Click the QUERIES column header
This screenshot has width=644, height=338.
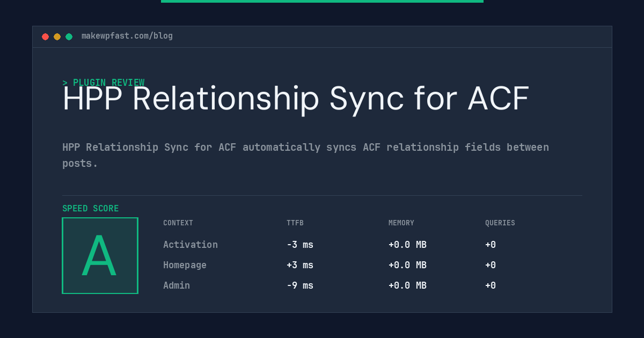click(x=500, y=223)
